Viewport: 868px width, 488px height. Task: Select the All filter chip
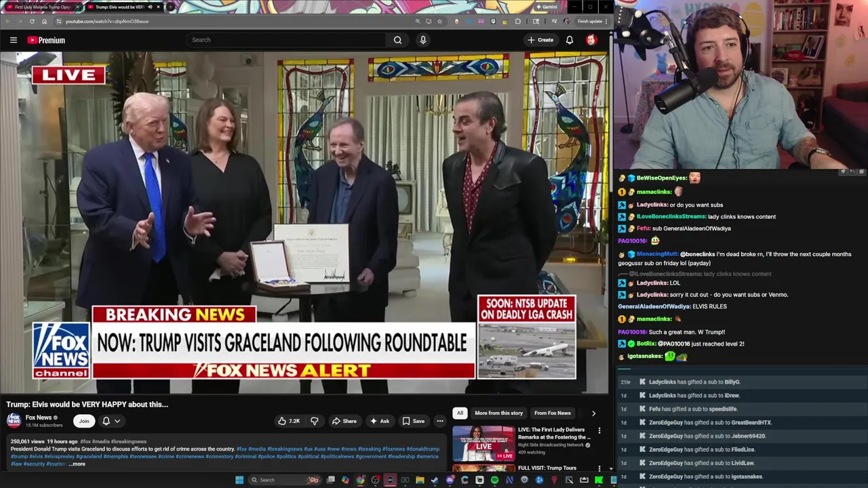[460, 413]
